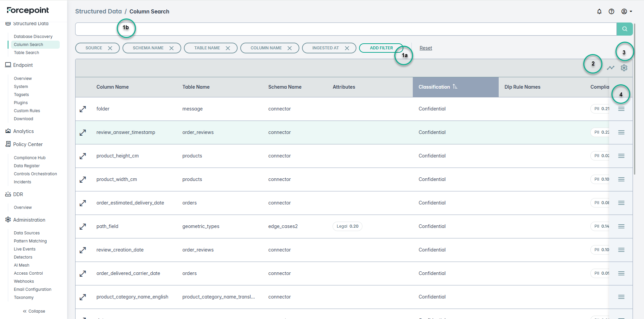Click the teal search magnifier button
This screenshot has width=644, height=319.
tap(624, 29)
